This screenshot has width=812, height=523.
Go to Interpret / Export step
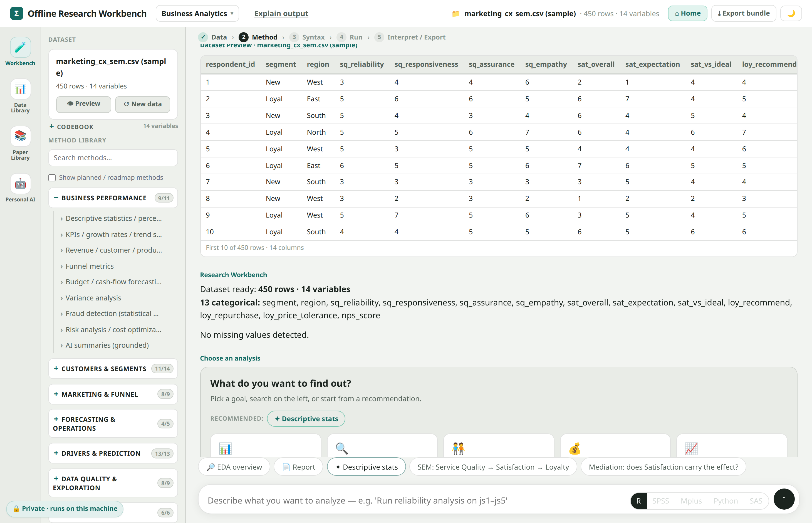coord(410,37)
